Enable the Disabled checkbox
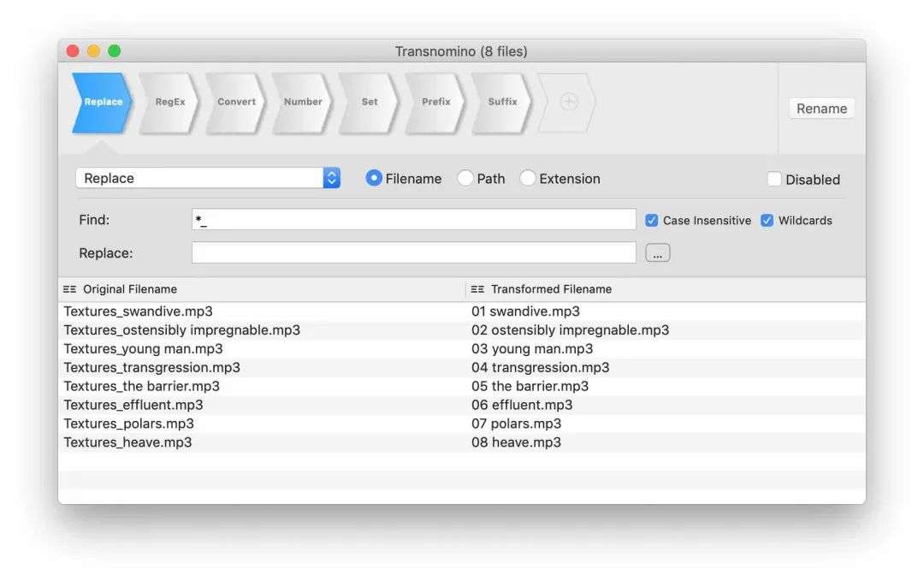 774,180
